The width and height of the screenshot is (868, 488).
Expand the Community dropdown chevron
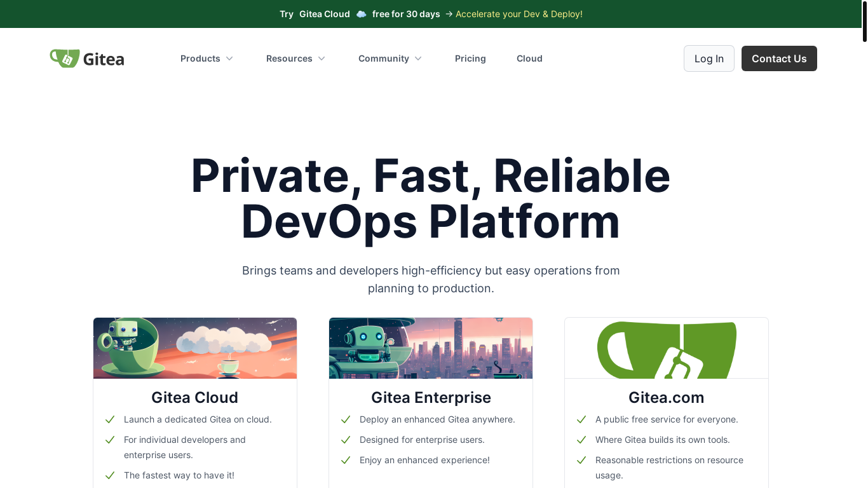point(418,58)
